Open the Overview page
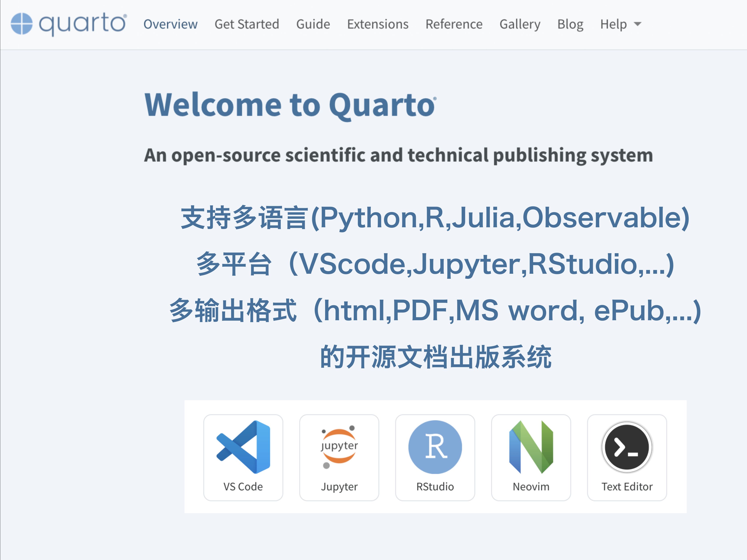 pos(170,24)
